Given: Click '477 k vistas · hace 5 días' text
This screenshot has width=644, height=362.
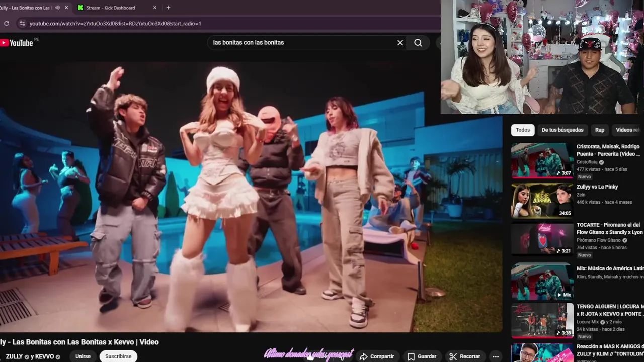Looking at the screenshot, I should click(602, 169).
